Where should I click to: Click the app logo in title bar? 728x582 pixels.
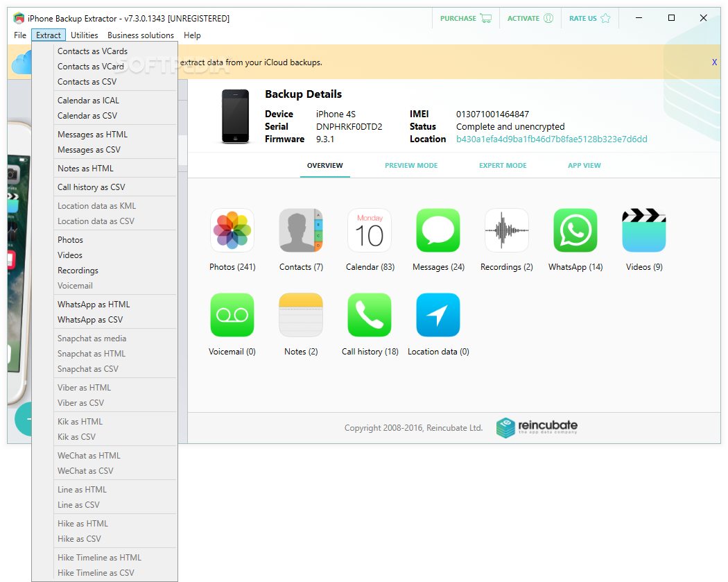[19, 18]
